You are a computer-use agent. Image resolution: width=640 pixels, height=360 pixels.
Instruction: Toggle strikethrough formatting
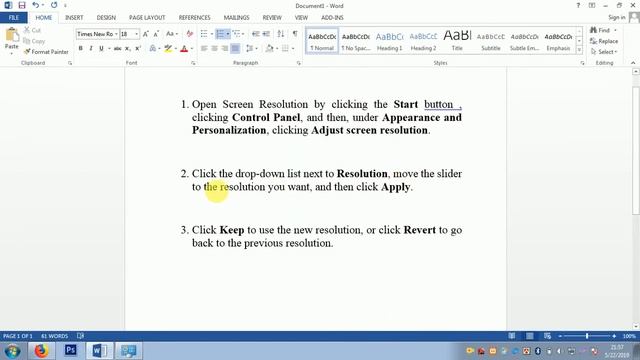click(x=118, y=49)
